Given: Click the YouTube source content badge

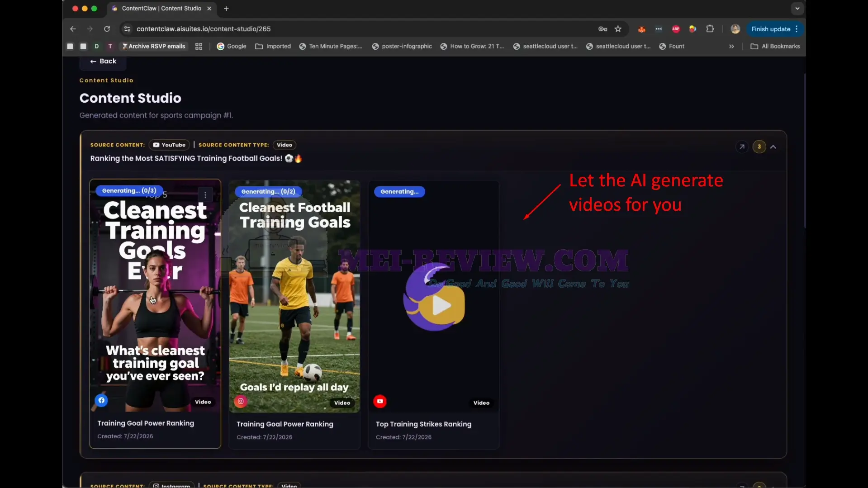Looking at the screenshot, I should pyautogui.click(x=169, y=145).
